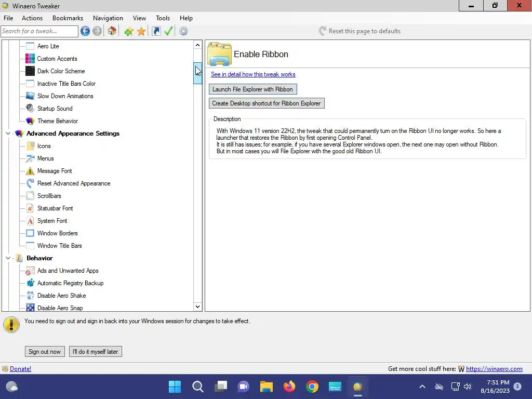This screenshot has width=532, height=399.
Task: Click Create Desktop shortcut for Ribbon Explorer
Action: (x=267, y=103)
